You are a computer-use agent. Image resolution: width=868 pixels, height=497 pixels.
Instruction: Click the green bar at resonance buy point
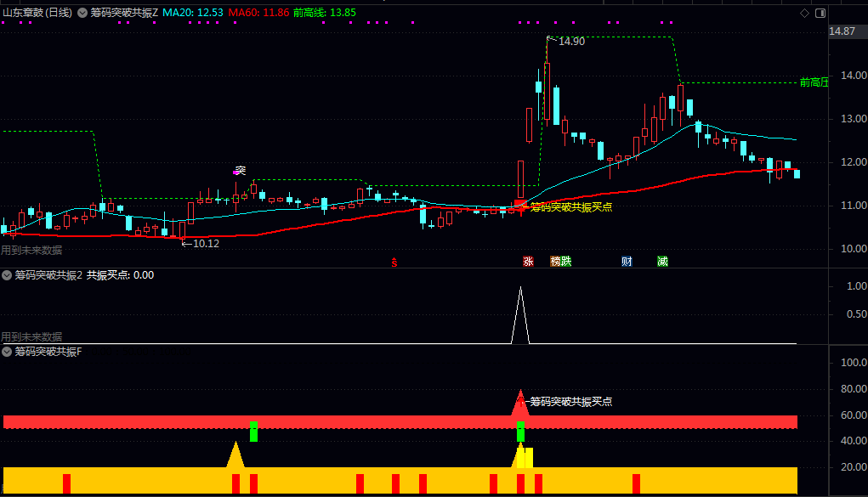pyautogui.click(x=520, y=432)
